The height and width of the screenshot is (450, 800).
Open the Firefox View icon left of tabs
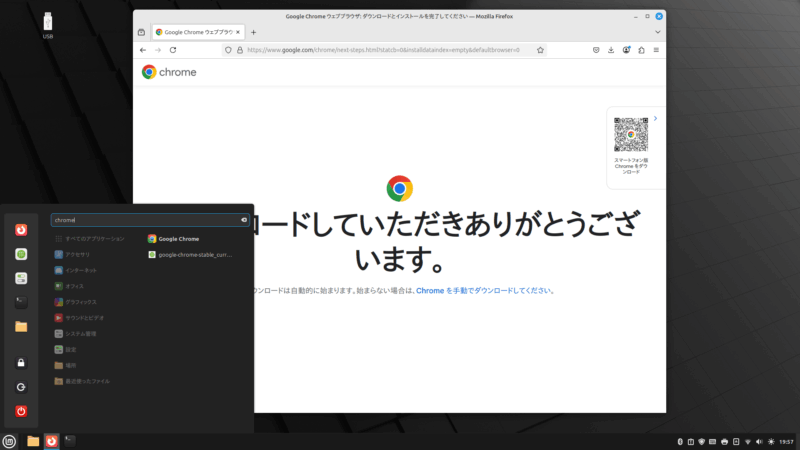tap(141, 32)
